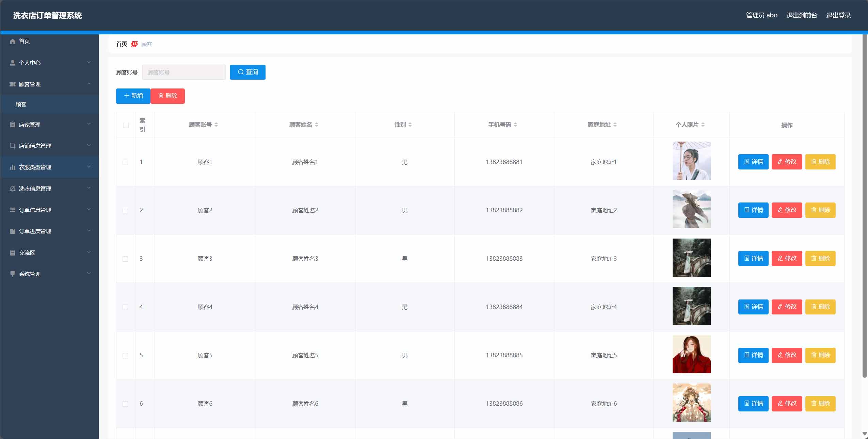
Task: Expand 店铺信息管理 menu chevron
Action: pyautogui.click(x=89, y=145)
